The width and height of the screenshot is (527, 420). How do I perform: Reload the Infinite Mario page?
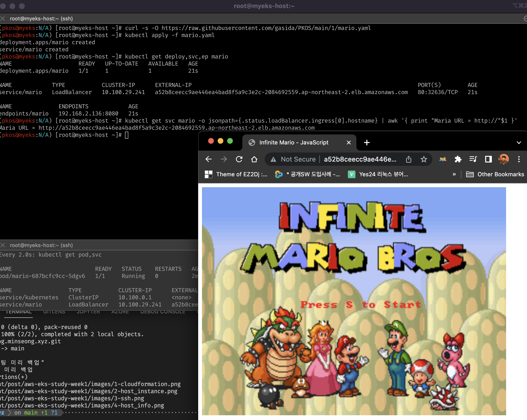click(239, 159)
